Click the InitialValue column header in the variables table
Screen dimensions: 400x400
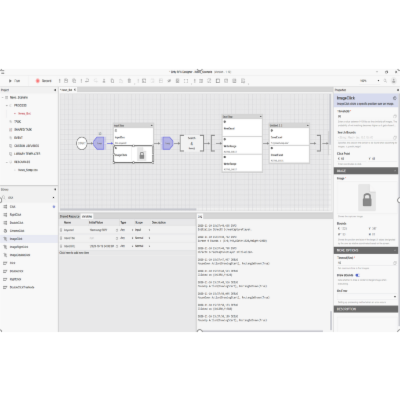(96, 222)
